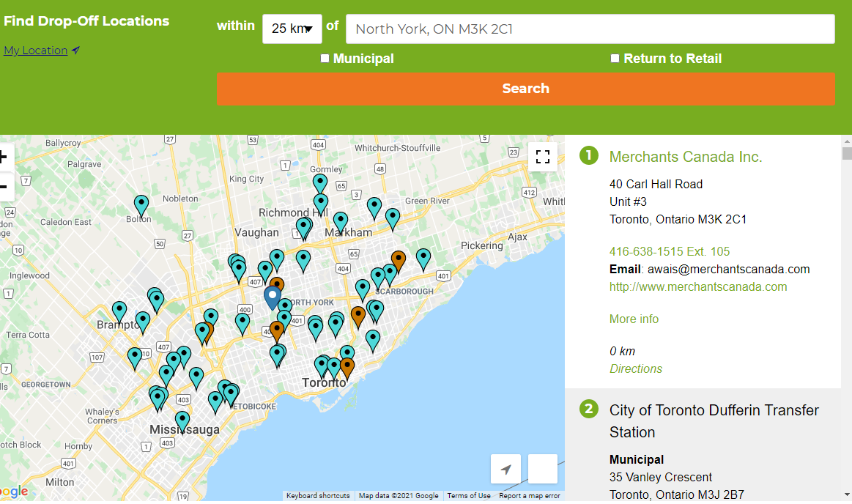852x504 pixels.
Task: Click the blank square control beside locate button
Action: pyautogui.click(x=543, y=469)
